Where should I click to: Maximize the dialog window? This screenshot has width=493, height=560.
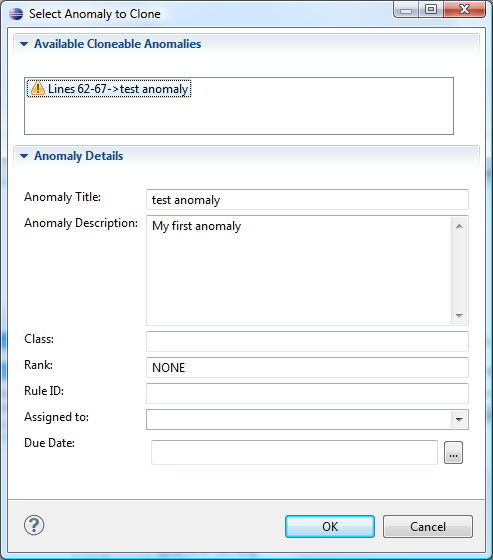[x=431, y=9]
